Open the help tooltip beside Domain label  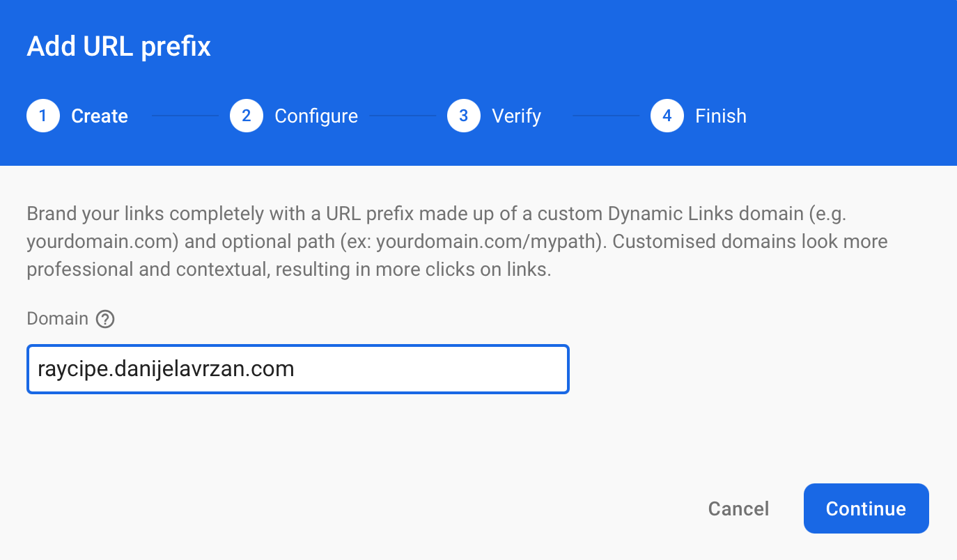pos(105,318)
